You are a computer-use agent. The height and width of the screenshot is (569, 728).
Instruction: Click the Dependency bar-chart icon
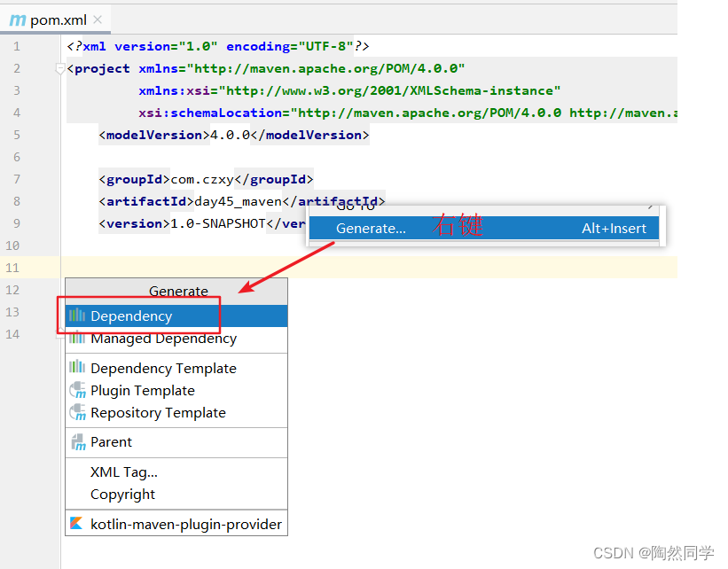point(77,316)
